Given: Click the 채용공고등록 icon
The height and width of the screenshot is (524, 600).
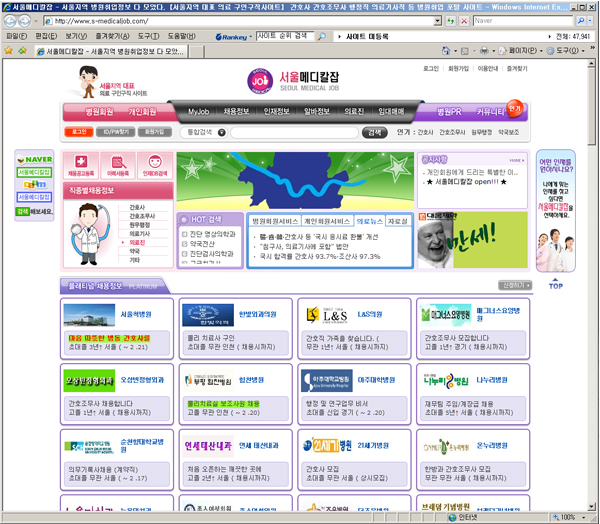Looking at the screenshot, I should pyautogui.click(x=81, y=165).
